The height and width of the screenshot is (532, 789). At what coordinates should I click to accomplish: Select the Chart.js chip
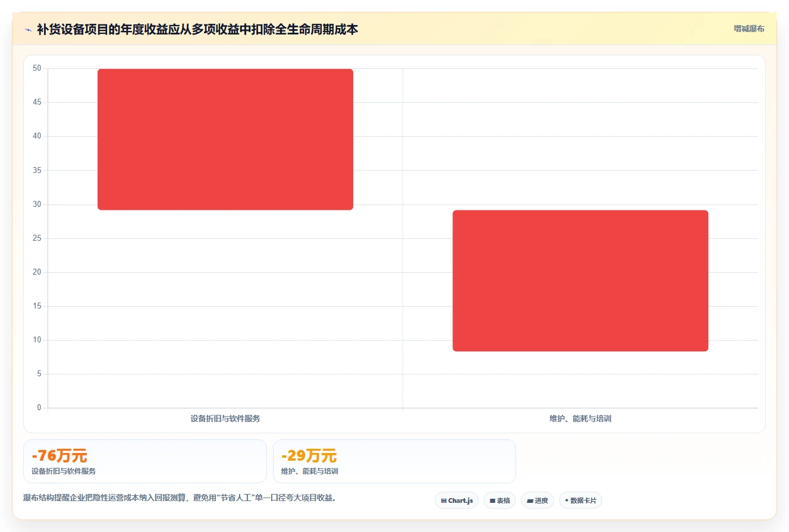457,500
